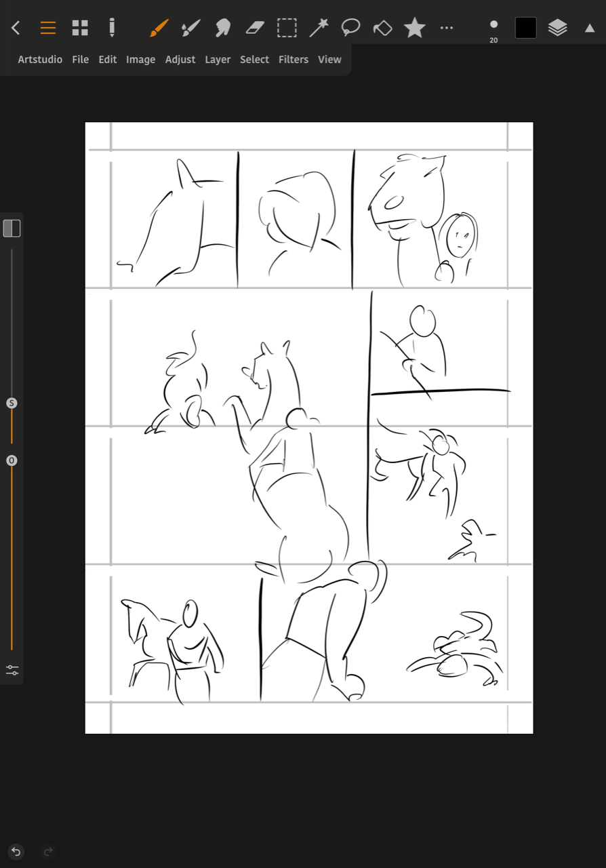Viewport: 606px width, 868px height.
Task: Open the Artstudio menu
Action: tap(40, 60)
